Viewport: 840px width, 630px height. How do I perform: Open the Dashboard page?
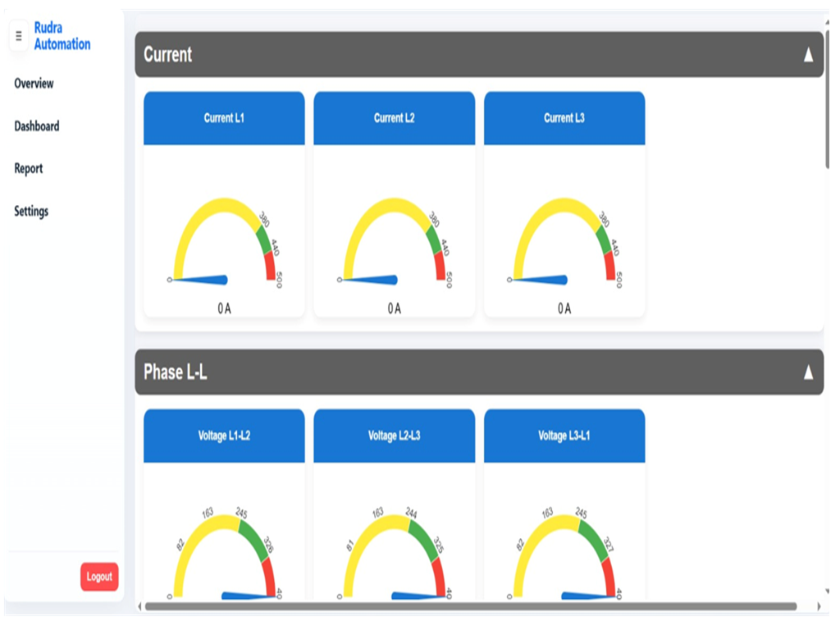(x=36, y=126)
